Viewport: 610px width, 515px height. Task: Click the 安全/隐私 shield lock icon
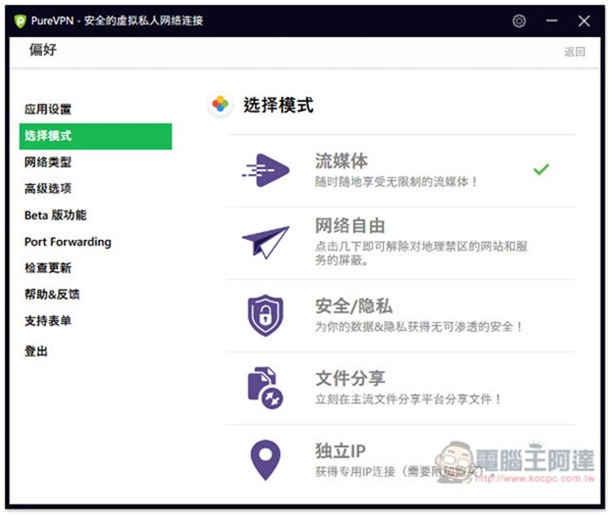pyautogui.click(x=265, y=315)
